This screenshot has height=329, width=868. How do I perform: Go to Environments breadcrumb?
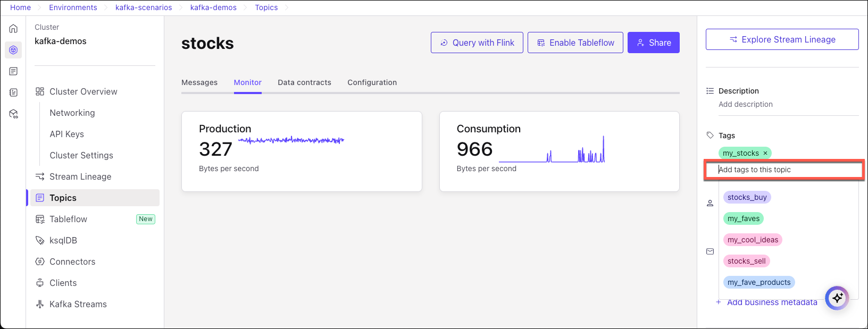tap(73, 7)
